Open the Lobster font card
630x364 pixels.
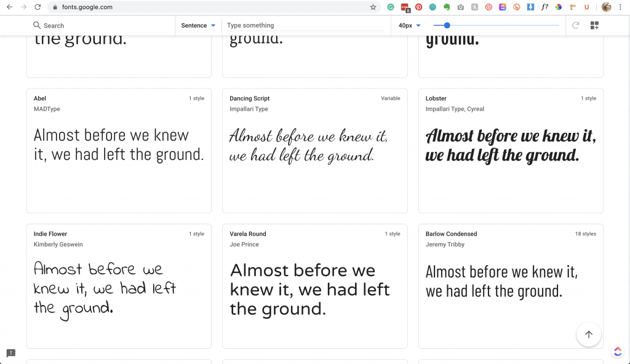coord(511,151)
